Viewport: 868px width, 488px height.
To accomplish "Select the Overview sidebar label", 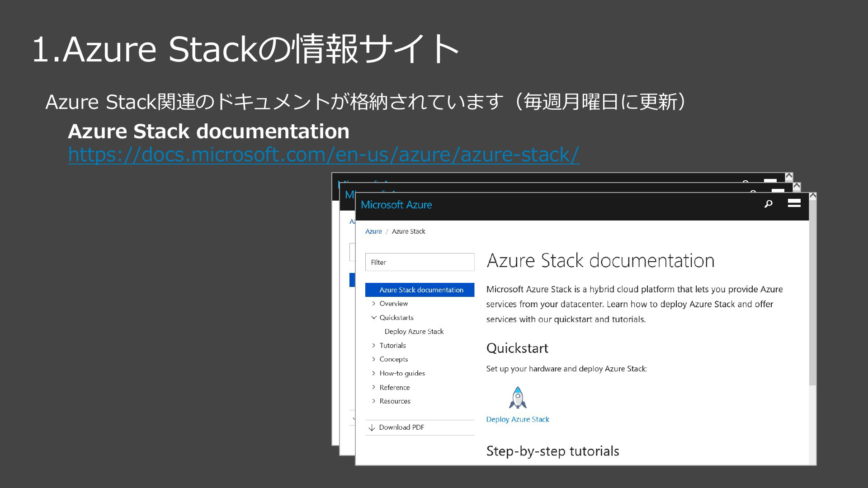I will coord(393,304).
